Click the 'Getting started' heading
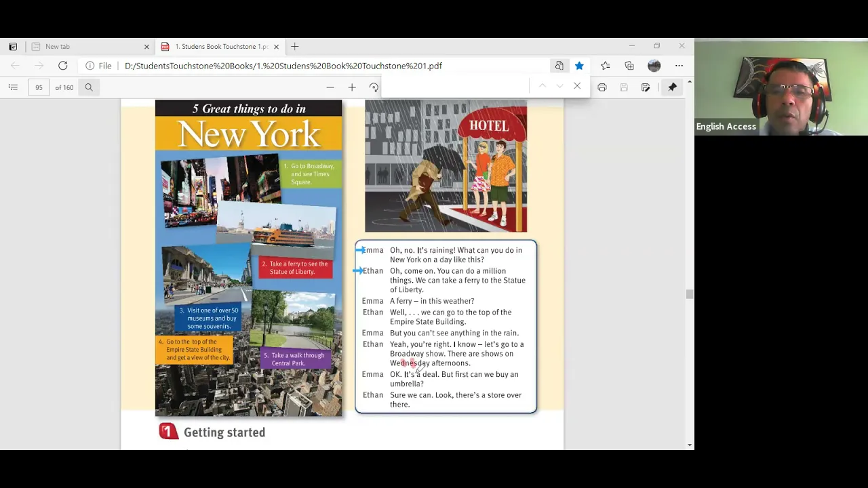 tap(224, 432)
